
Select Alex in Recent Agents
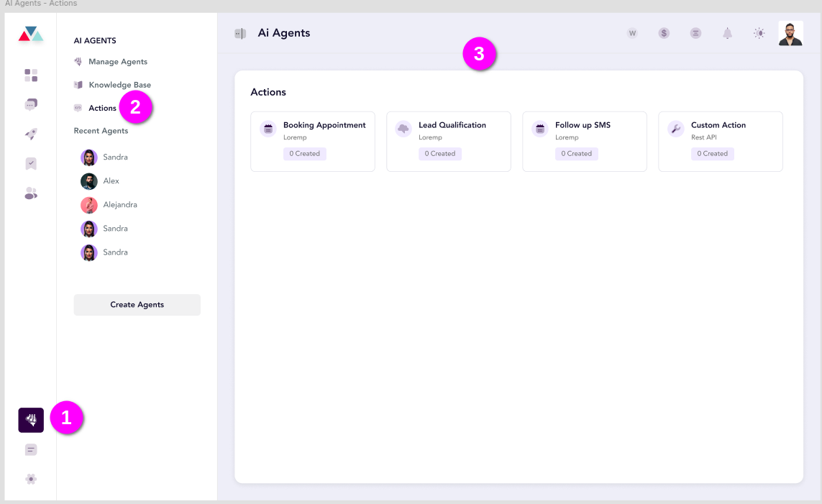coord(100,180)
